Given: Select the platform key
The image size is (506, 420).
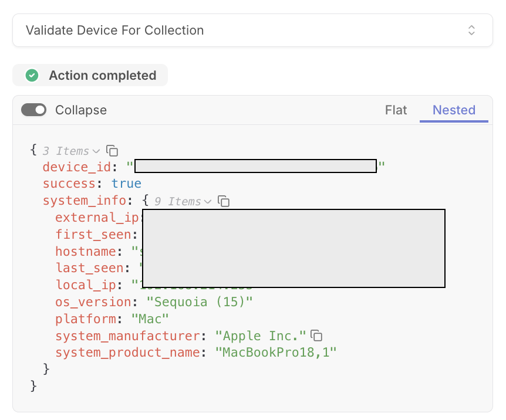Looking at the screenshot, I should point(86,319).
